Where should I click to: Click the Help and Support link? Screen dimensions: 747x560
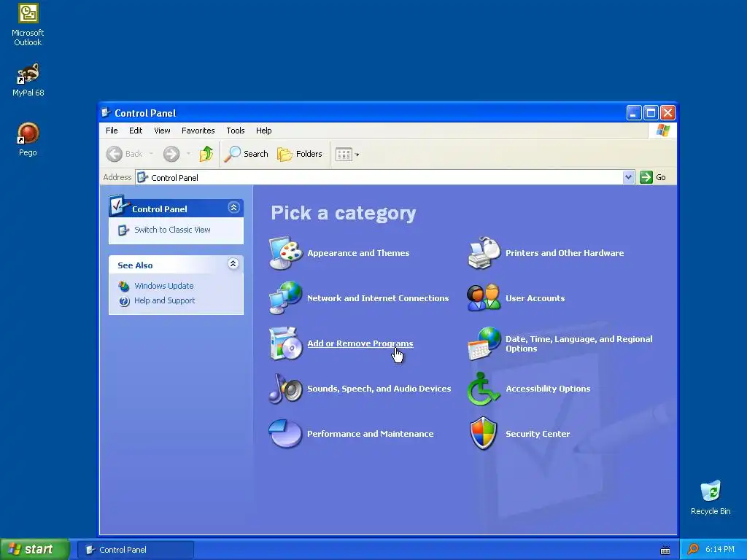pyautogui.click(x=164, y=301)
